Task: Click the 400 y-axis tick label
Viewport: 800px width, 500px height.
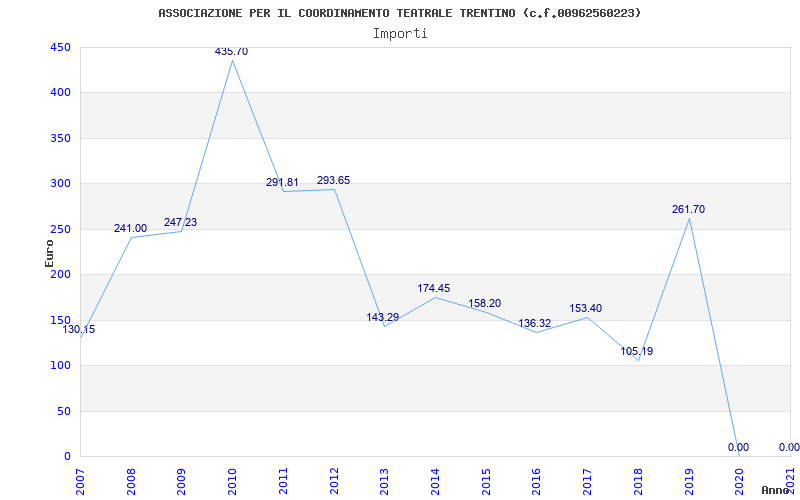Action: (x=60, y=93)
